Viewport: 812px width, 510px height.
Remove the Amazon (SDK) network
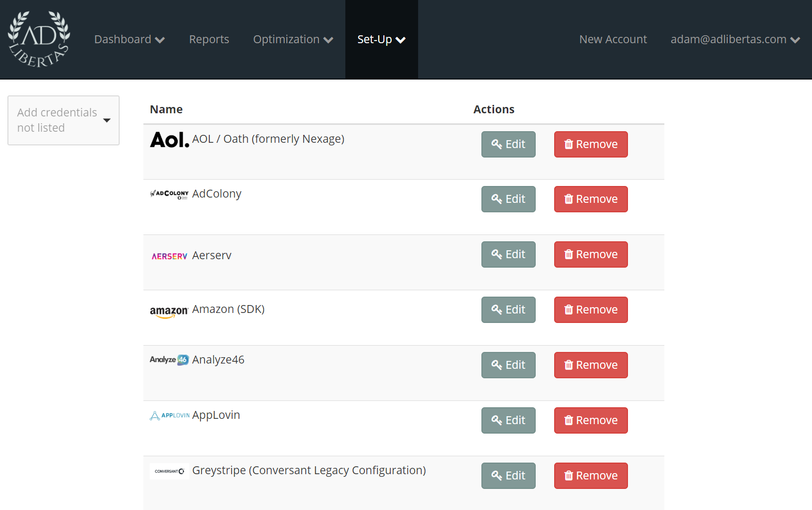pyautogui.click(x=591, y=310)
